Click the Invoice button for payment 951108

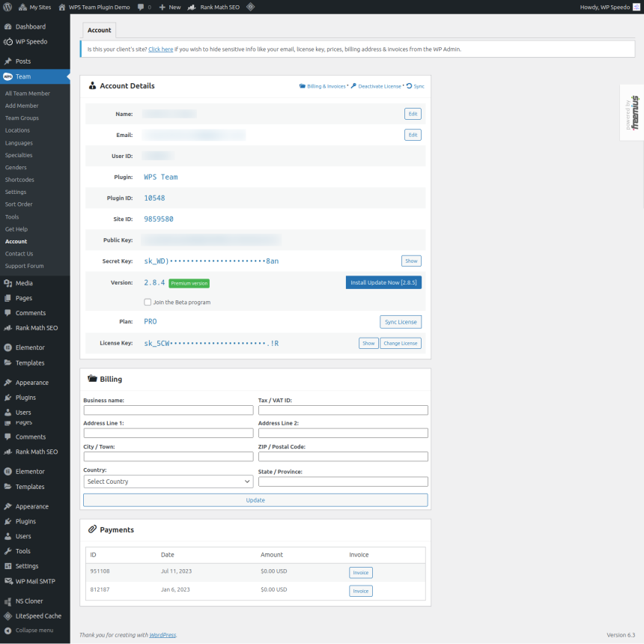360,572
